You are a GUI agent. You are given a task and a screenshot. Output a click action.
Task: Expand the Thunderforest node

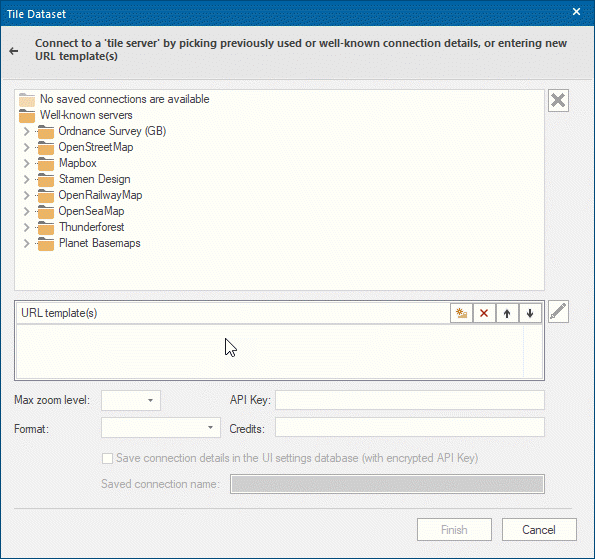[x=26, y=227]
